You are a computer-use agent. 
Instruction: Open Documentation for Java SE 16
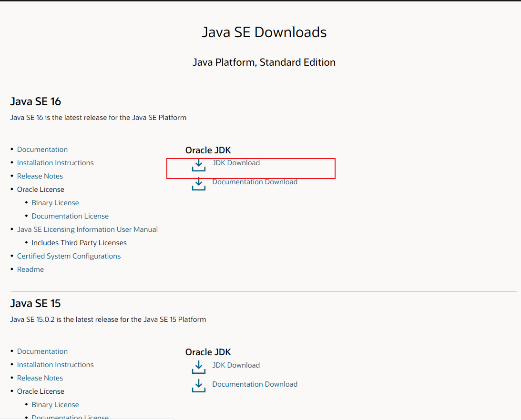42,149
